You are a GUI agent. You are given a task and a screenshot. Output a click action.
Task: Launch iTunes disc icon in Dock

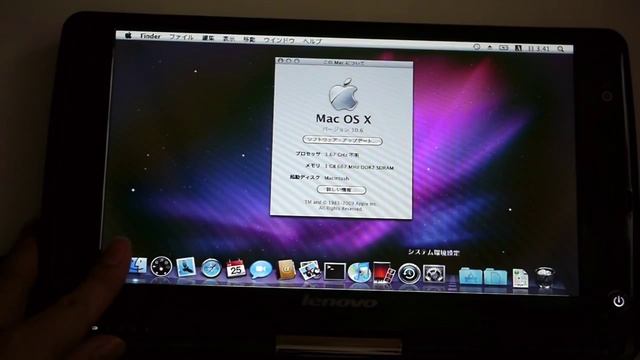[359, 272]
